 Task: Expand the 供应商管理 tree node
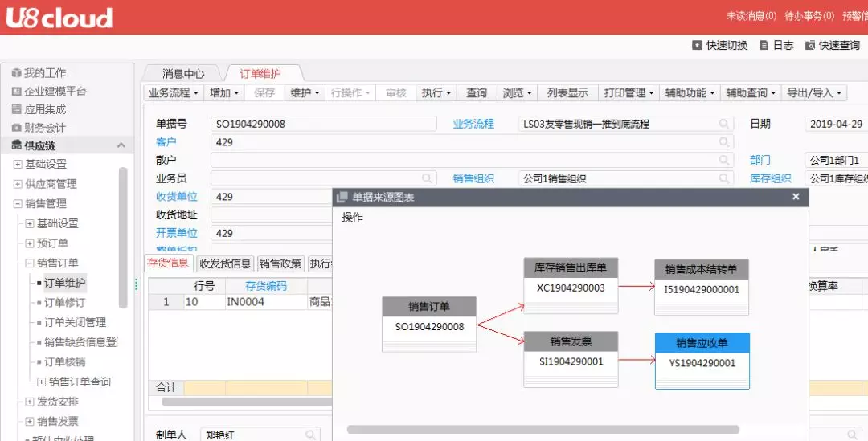coord(18,184)
